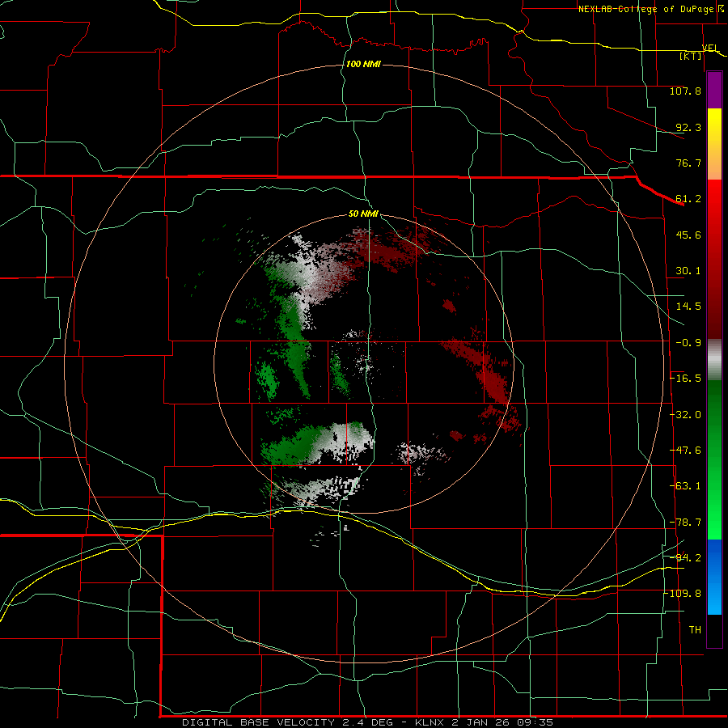Select the gray-white near-zero color bar segment
The image size is (728, 728).
click(x=714, y=360)
